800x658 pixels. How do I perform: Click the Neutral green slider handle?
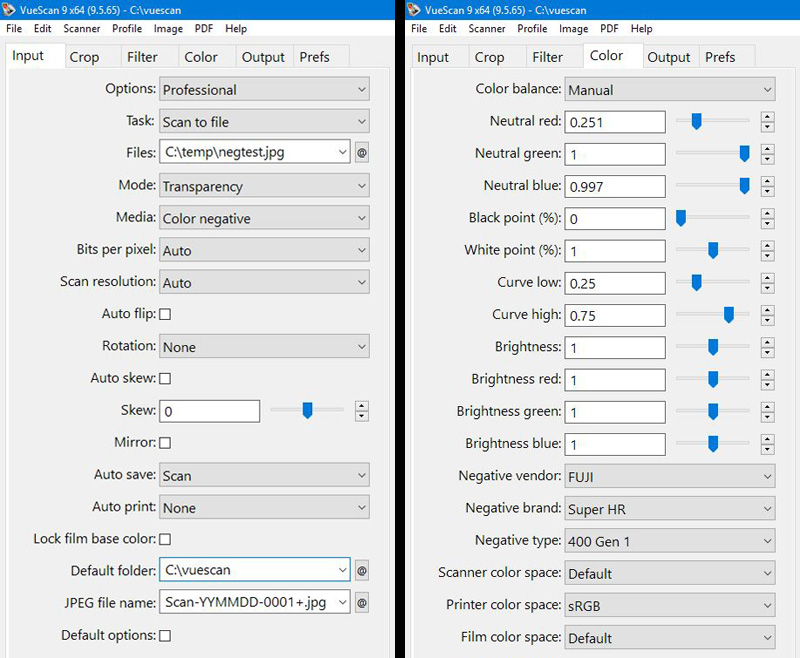coord(744,153)
